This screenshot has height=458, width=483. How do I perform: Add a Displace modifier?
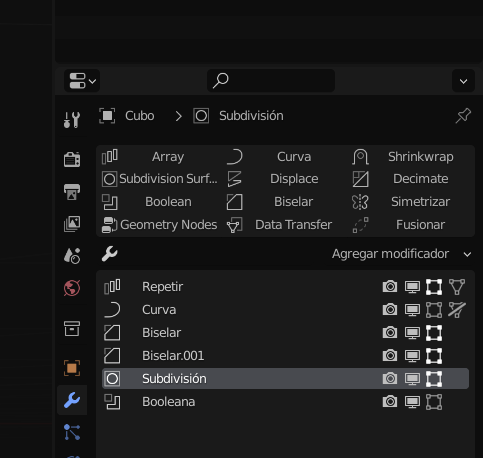[x=285, y=179]
